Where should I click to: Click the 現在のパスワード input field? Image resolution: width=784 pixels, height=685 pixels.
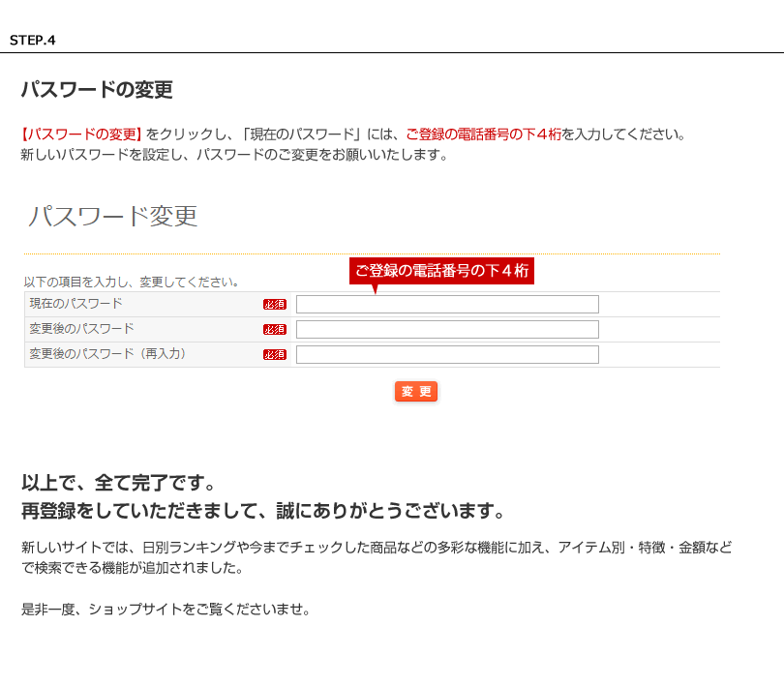(447, 305)
